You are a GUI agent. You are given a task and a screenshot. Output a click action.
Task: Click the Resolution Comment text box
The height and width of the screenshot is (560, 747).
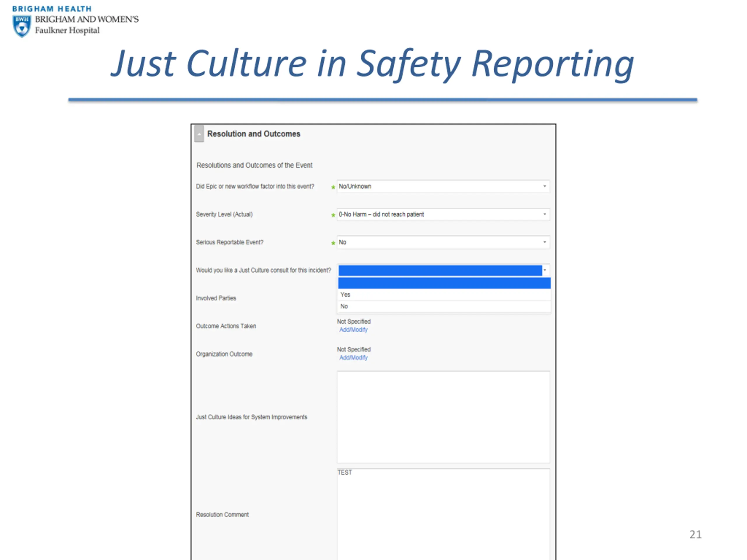tap(443, 514)
